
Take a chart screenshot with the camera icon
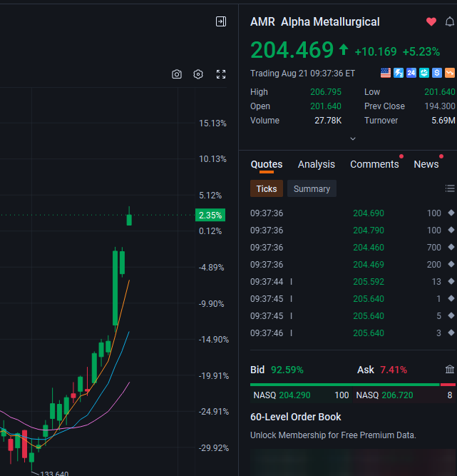coord(177,74)
